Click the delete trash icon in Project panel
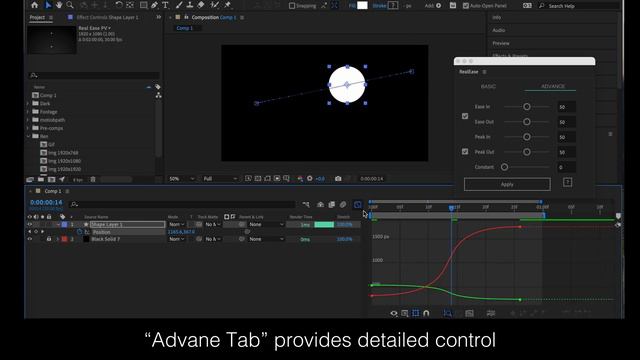Image resolution: width=640 pixels, height=360 pixels. 93,179
